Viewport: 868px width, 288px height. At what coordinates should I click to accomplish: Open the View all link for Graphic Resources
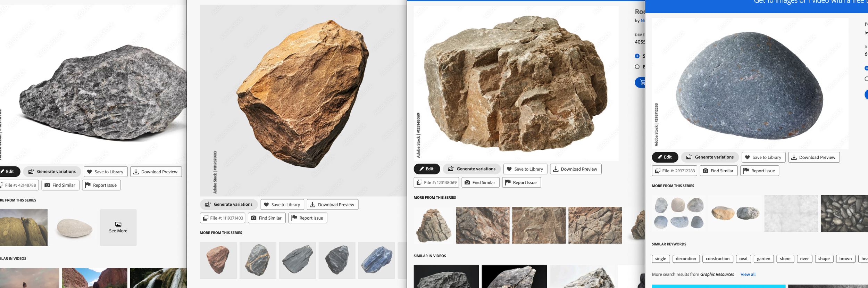click(748, 274)
